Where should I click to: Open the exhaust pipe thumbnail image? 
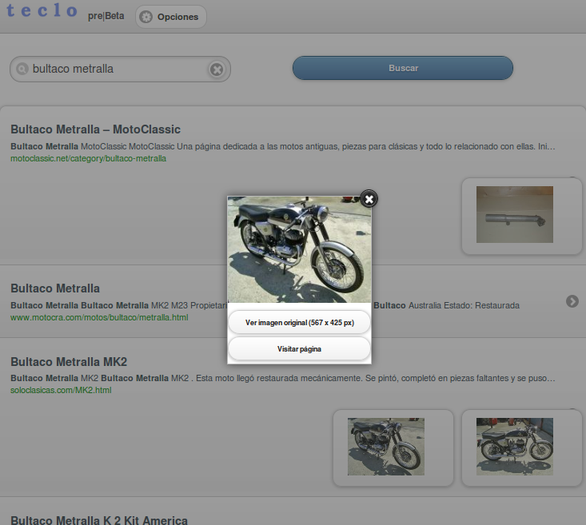click(x=514, y=214)
